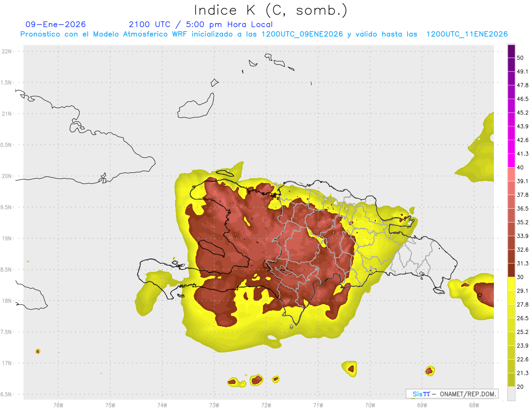
Task: Click the 76W longitude label
Action: 58,405
